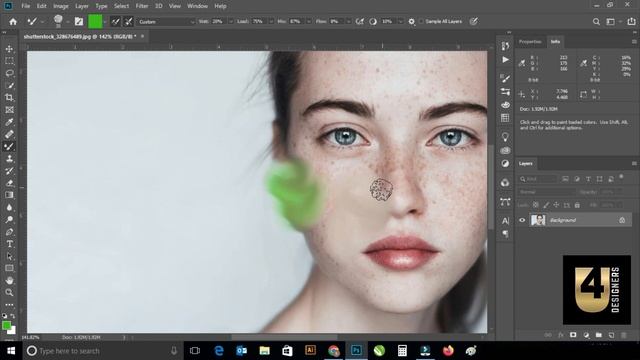Select the Rectangular Marquee tool

tap(9, 61)
